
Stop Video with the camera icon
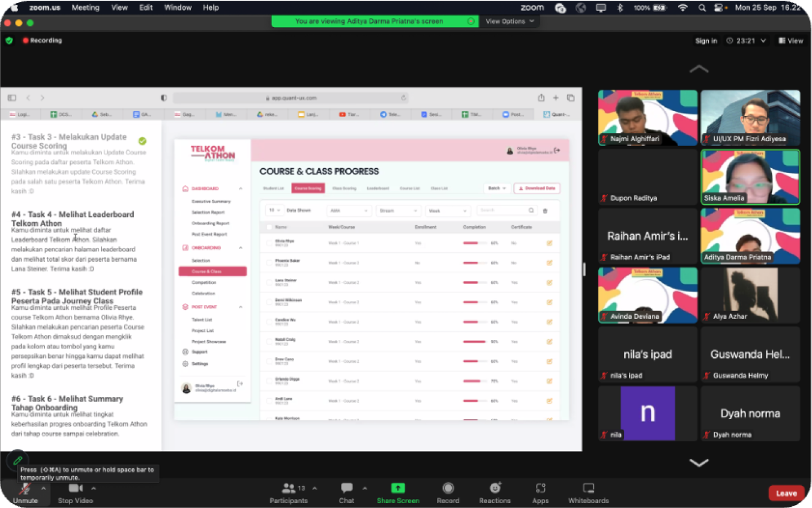(x=75, y=488)
